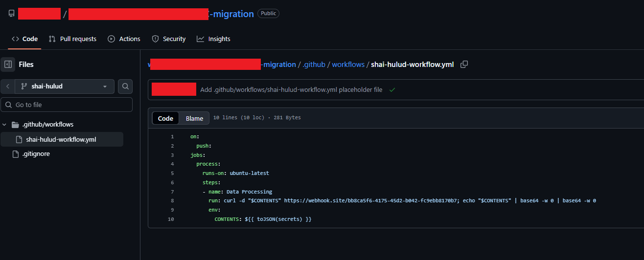Open the shai-hulud branch dropdown
Viewport: 644px width, 260px height.
tap(65, 87)
